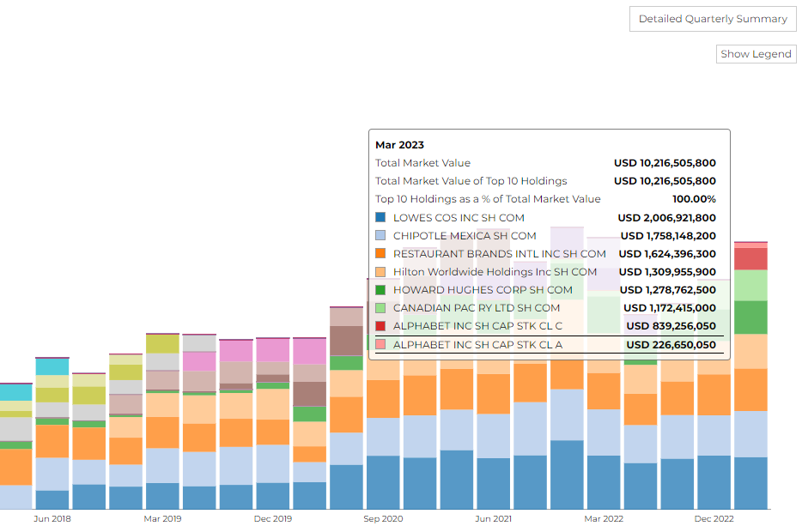
Task: Click the Alphabet CL A pink swatch
Action: point(380,344)
